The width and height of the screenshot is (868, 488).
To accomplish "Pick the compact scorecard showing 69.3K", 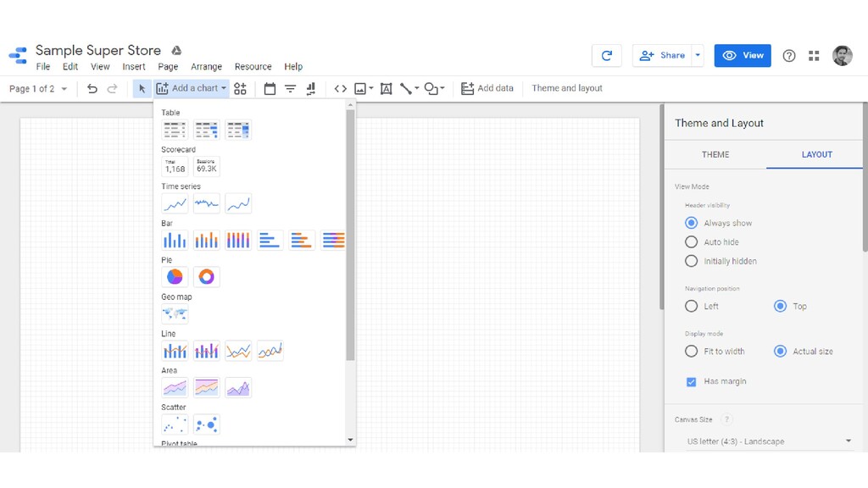I will coord(207,167).
